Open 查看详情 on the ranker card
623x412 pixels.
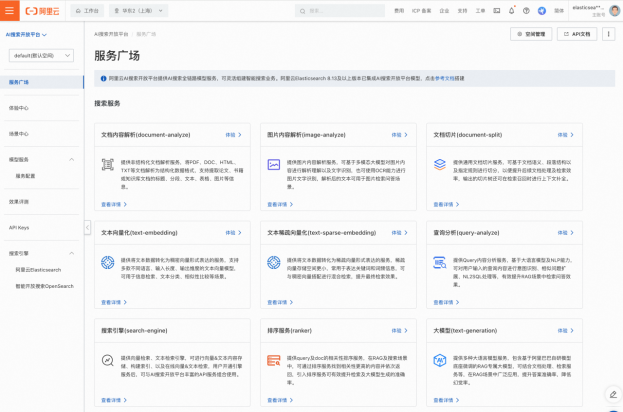(x=280, y=400)
